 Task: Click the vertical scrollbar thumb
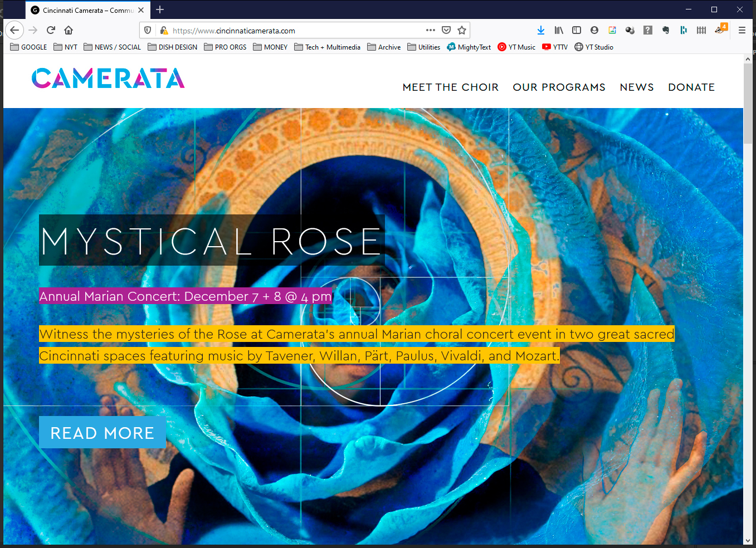pyautogui.click(x=748, y=103)
